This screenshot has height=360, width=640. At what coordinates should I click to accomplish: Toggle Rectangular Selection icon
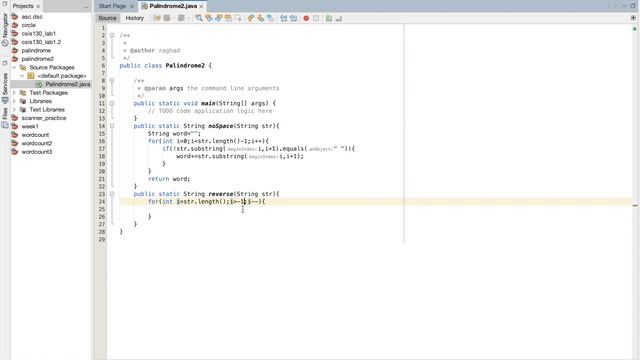click(x=238, y=18)
